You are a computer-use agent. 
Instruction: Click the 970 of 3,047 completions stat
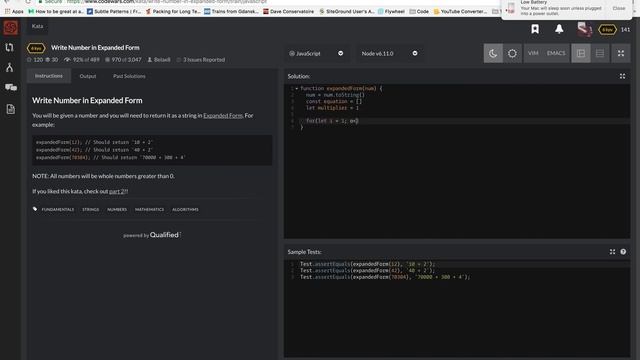[x=123, y=60]
